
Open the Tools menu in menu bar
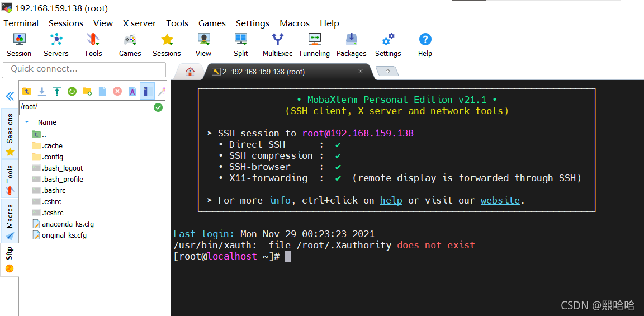click(x=177, y=23)
